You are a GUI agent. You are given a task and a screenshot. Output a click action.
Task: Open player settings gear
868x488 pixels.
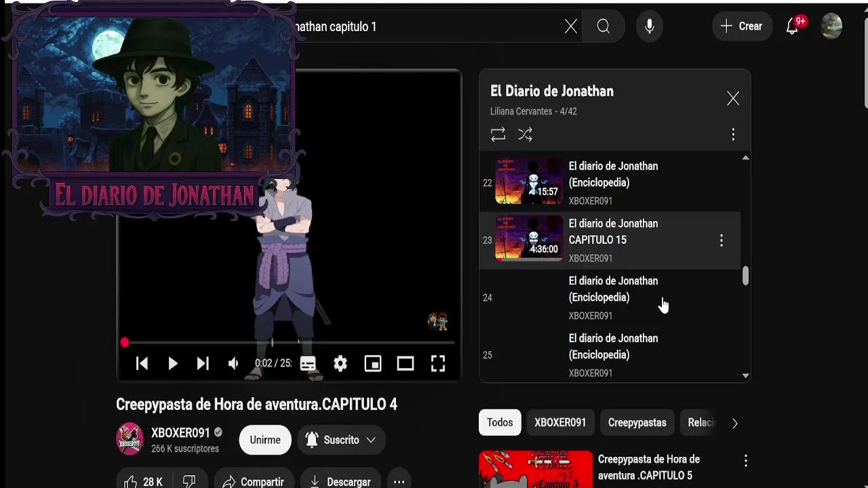click(x=340, y=364)
